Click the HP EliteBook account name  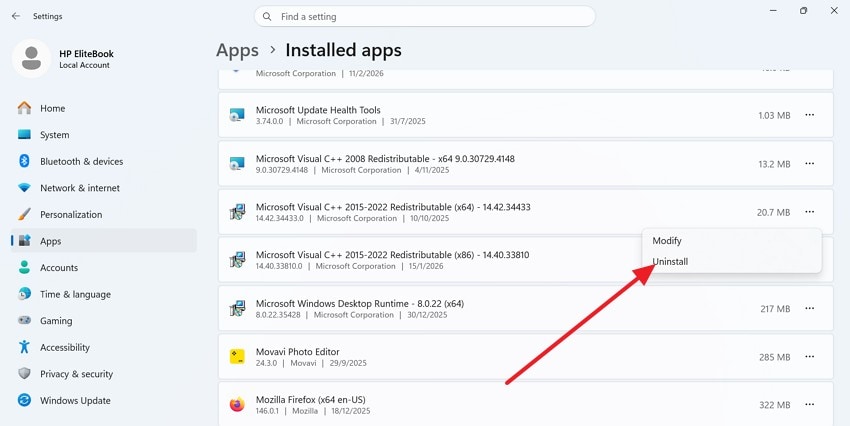86,54
